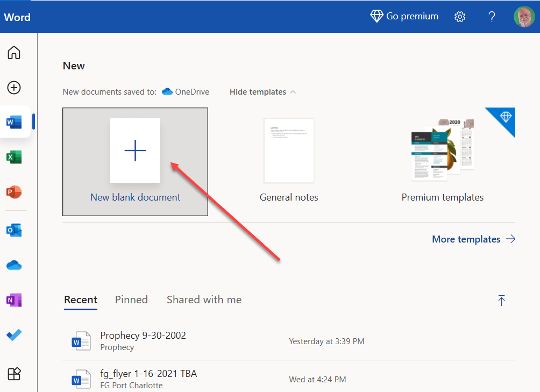This screenshot has width=540, height=392.
Task: Select the Recent tab
Action: tap(81, 300)
